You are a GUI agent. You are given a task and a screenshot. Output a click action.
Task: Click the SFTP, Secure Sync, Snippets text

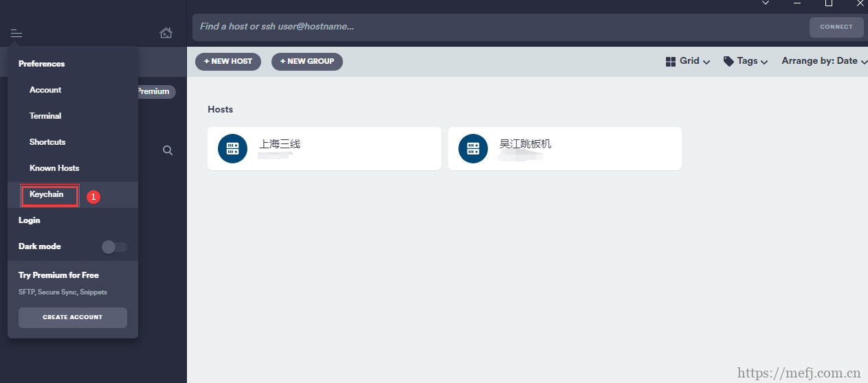pos(63,292)
